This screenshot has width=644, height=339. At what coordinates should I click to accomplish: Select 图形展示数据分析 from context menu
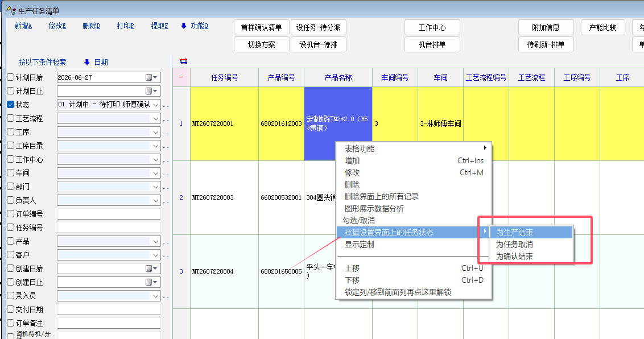414,209
